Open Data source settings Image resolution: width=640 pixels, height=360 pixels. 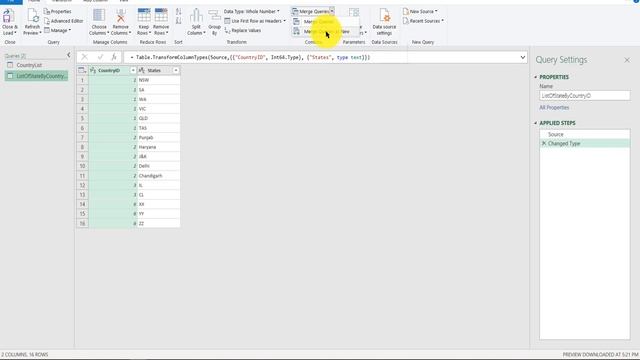(384, 21)
